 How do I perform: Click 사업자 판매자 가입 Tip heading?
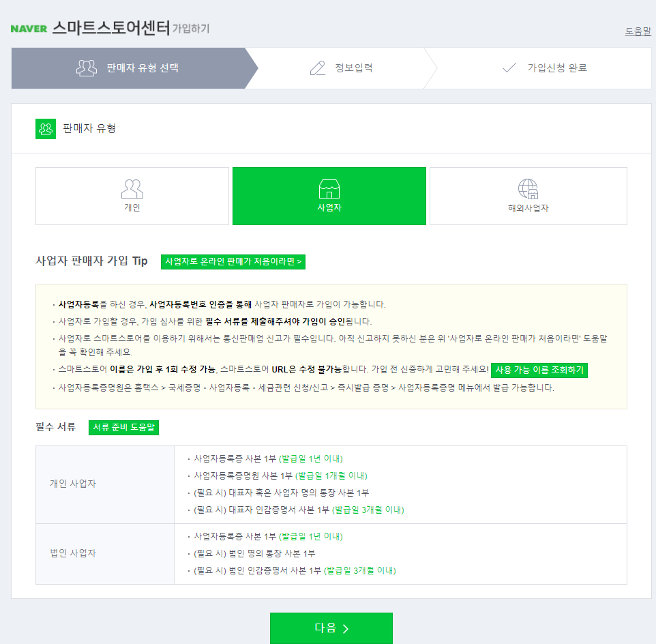(91, 261)
